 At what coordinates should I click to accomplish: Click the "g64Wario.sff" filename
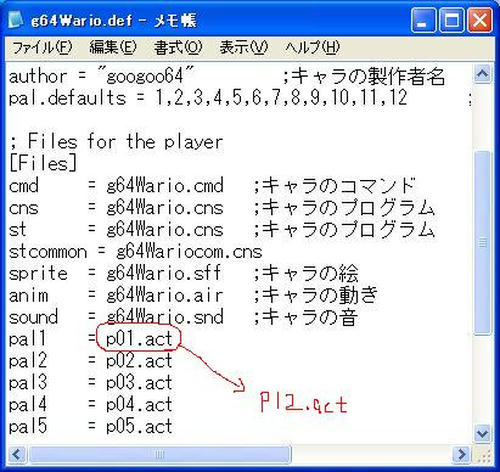(x=163, y=273)
